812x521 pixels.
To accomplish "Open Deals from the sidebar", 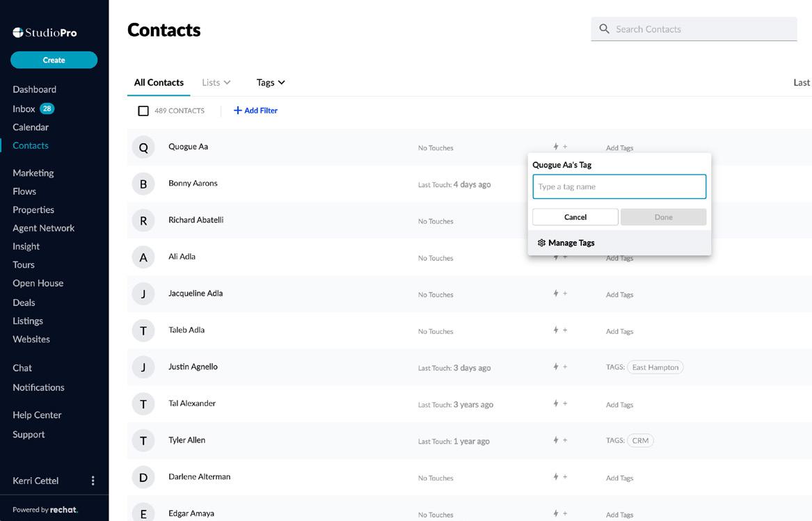I will click(x=24, y=303).
